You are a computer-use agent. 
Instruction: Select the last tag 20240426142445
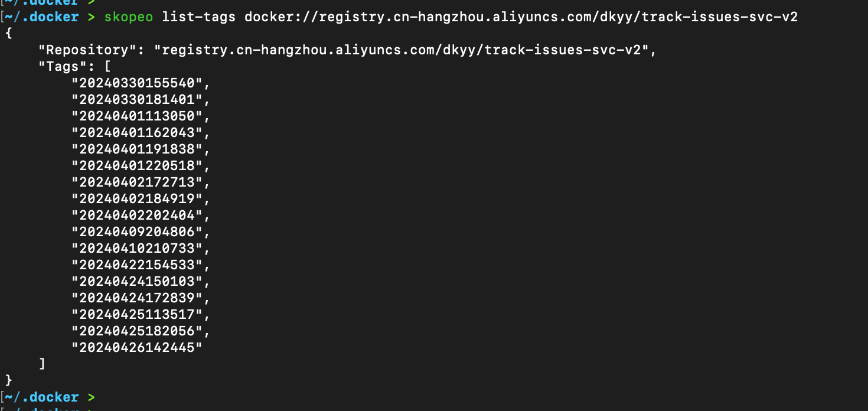coord(137,347)
